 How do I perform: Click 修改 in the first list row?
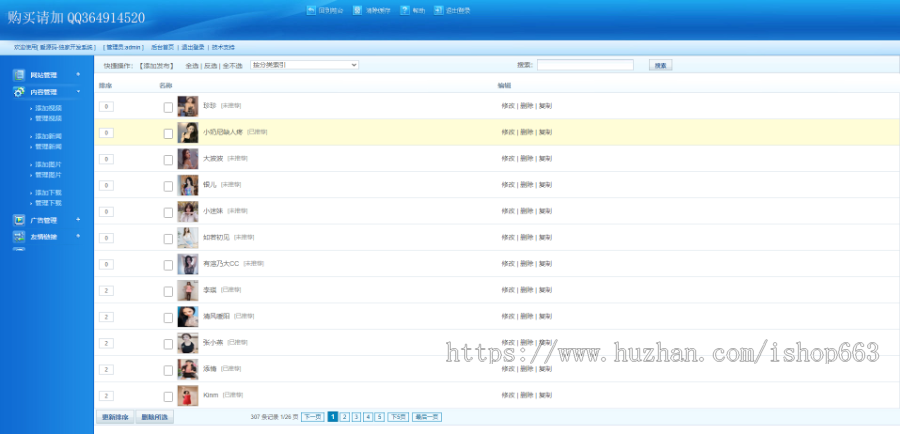508,106
